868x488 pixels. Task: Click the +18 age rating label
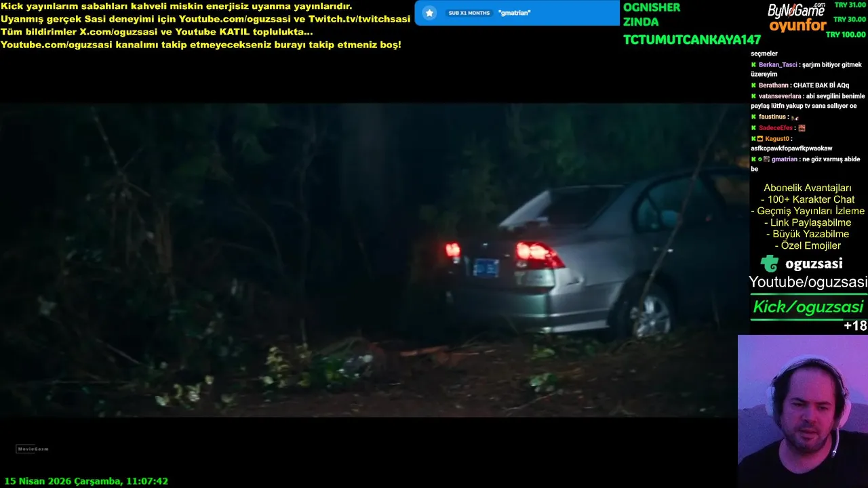tap(855, 326)
